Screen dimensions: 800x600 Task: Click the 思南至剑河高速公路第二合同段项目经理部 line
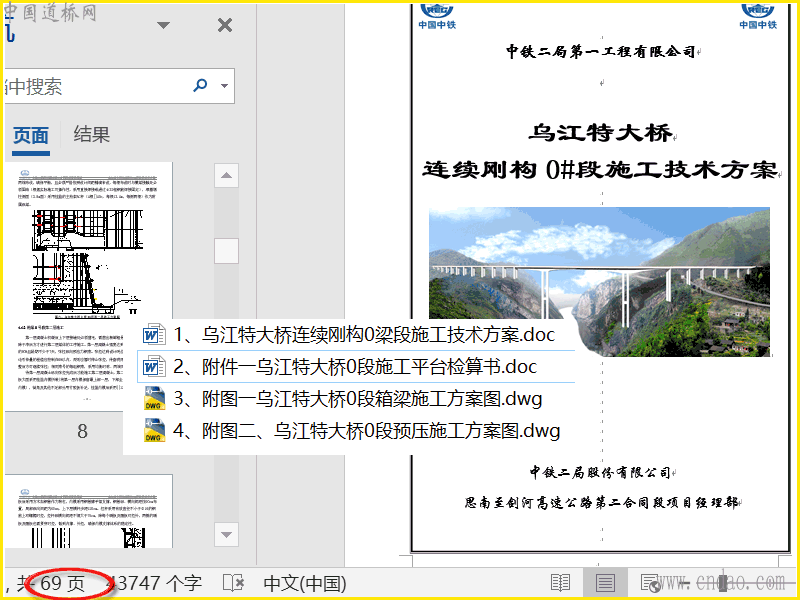[601, 503]
